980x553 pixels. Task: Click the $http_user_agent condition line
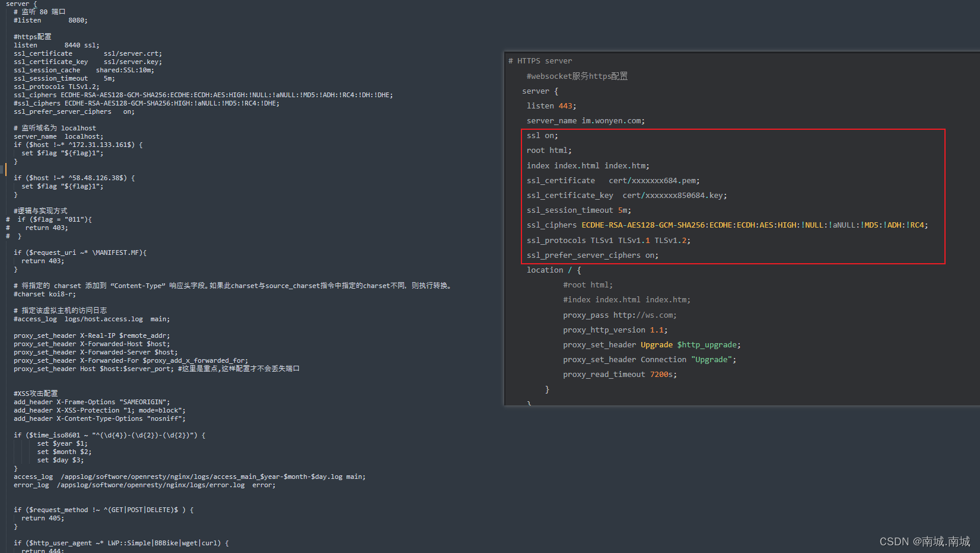tap(121, 543)
